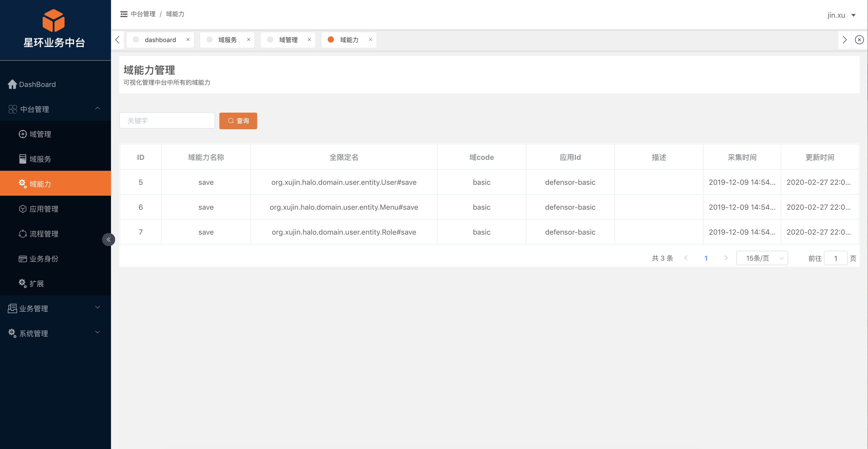This screenshot has height=449, width=868.
Task: Collapse sidebar with double-chevron button
Action: [x=108, y=240]
